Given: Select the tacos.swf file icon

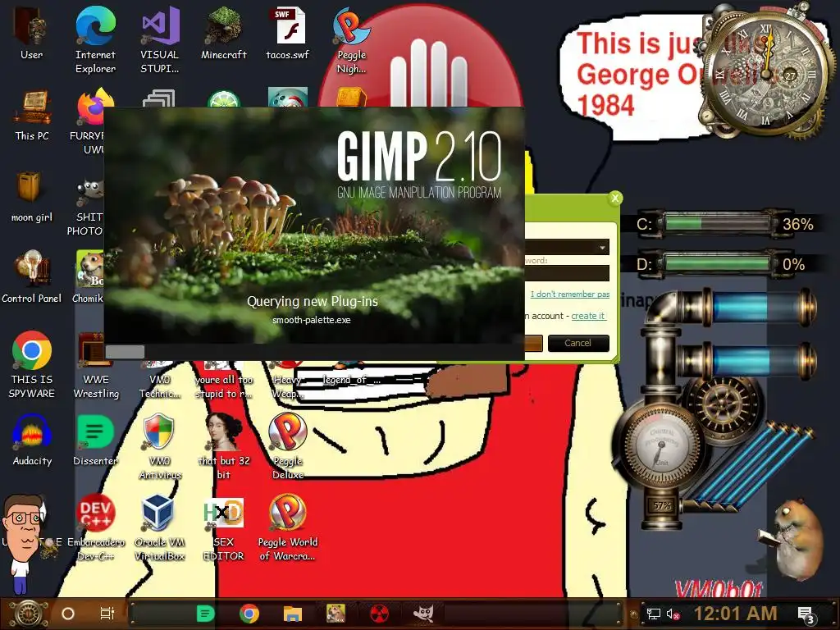Looking at the screenshot, I should click(x=288, y=33).
